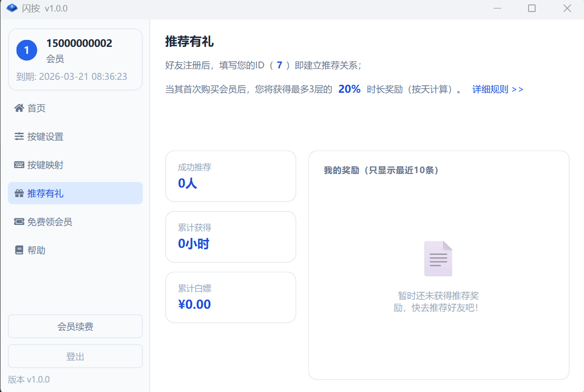Click the blue avatar badge showing 1
584x392 pixels.
click(x=26, y=50)
